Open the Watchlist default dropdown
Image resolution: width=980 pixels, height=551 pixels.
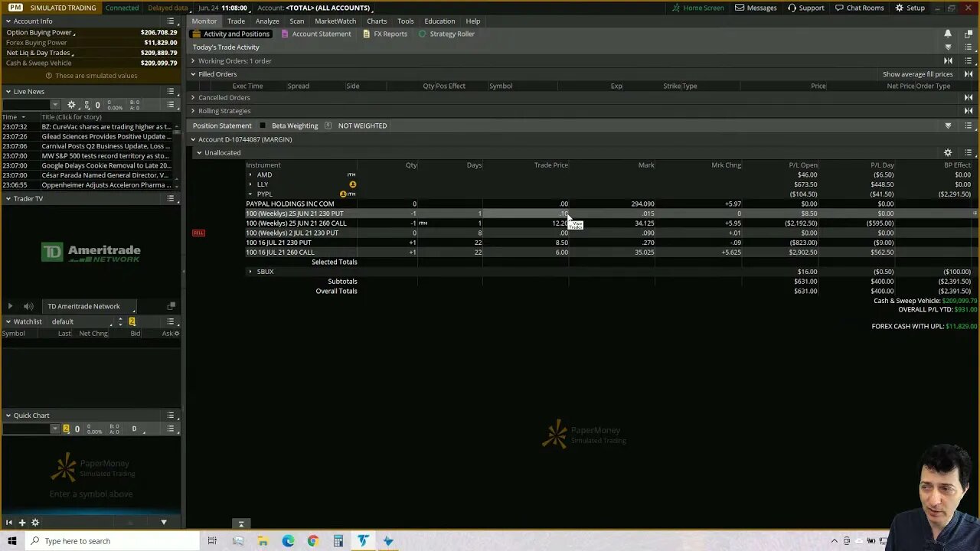pos(80,321)
